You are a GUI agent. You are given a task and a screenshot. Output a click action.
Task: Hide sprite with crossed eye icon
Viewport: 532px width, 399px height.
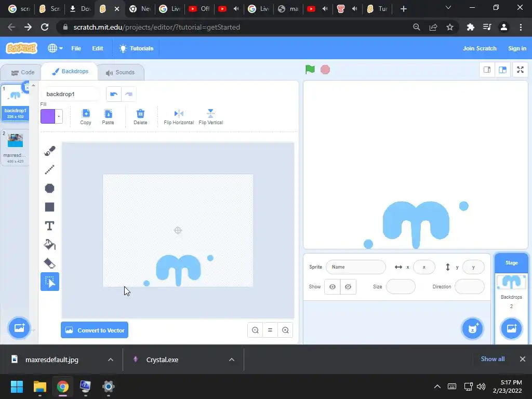click(348, 287)
